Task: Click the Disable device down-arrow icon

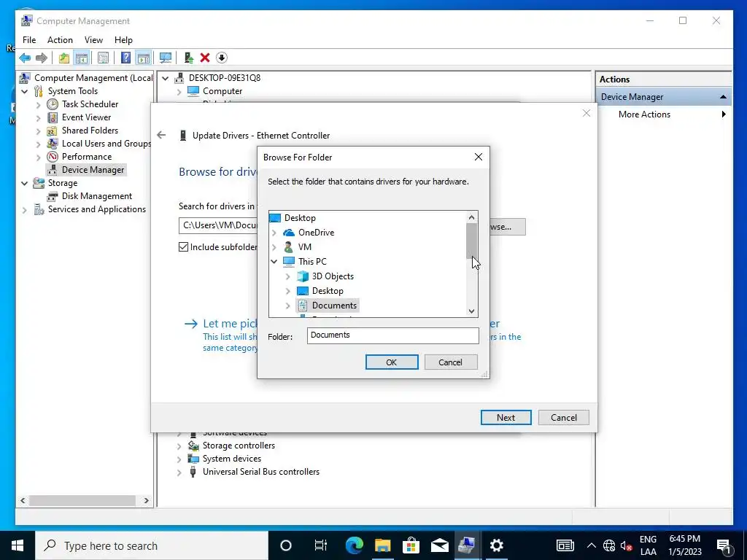Action: tap(222, 58)
